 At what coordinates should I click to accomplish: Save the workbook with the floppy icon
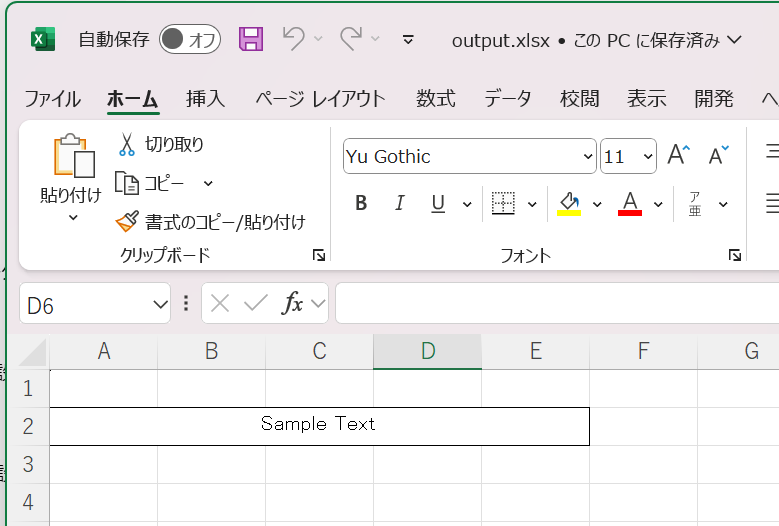pyautogui.click(x=251, y=39)
